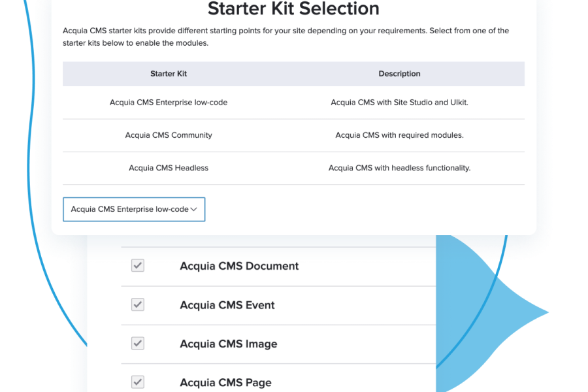This screenshot has height=392, width=588.
Task: Select the Acquia CMS Community table row
Action: [169, 135]
